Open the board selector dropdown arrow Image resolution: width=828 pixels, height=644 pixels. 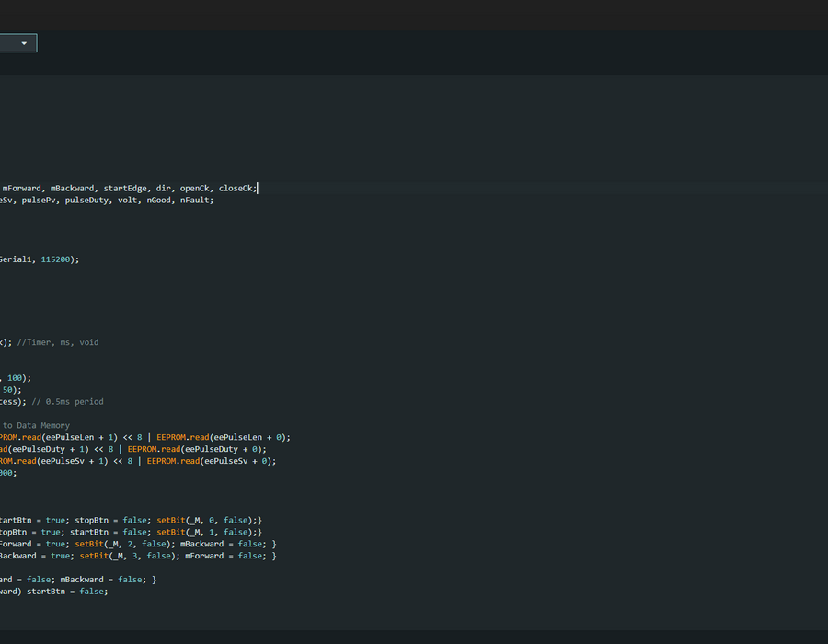[24, 43]
